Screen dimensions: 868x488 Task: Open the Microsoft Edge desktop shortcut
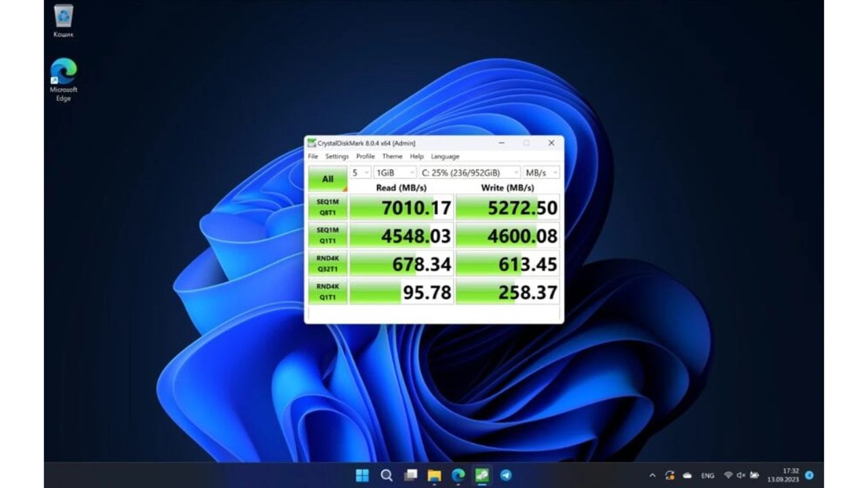64,73
